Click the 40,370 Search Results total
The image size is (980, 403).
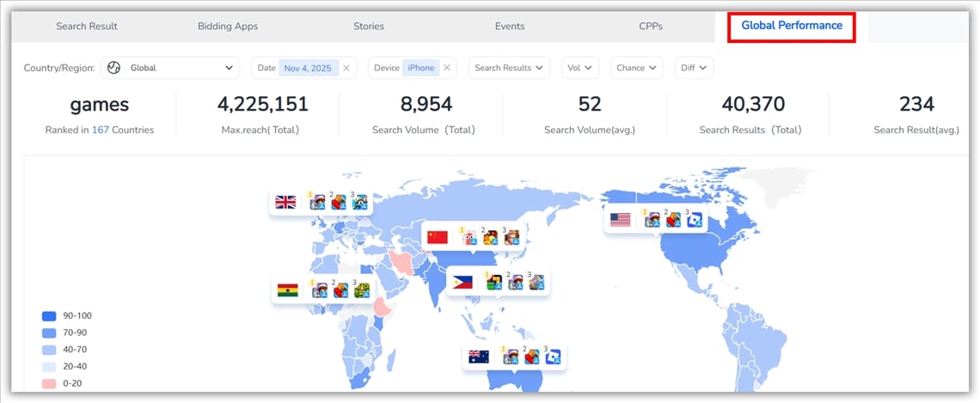(753, 104)
